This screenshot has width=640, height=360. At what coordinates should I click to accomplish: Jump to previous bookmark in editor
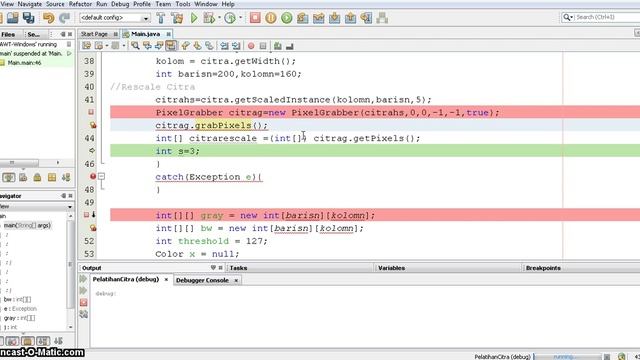[185, 46]
